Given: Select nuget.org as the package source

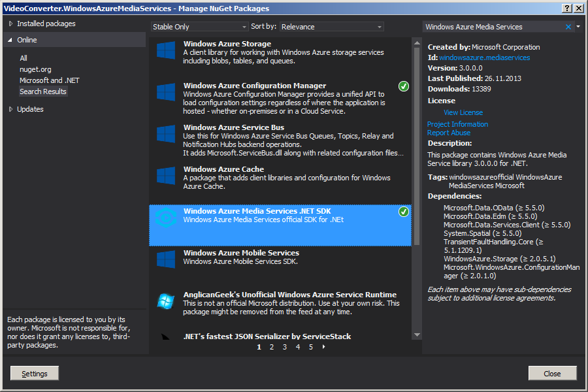Looking at the screenshot, I should (35, 69).
